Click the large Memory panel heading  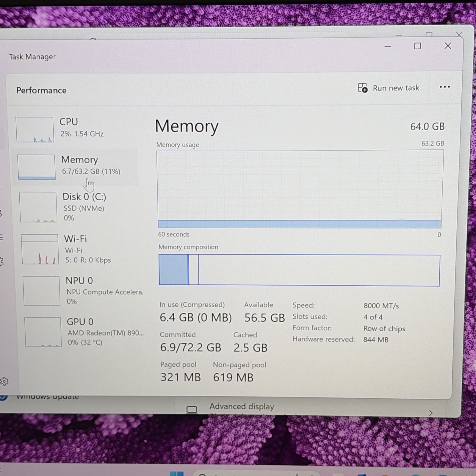pos(187,126)
